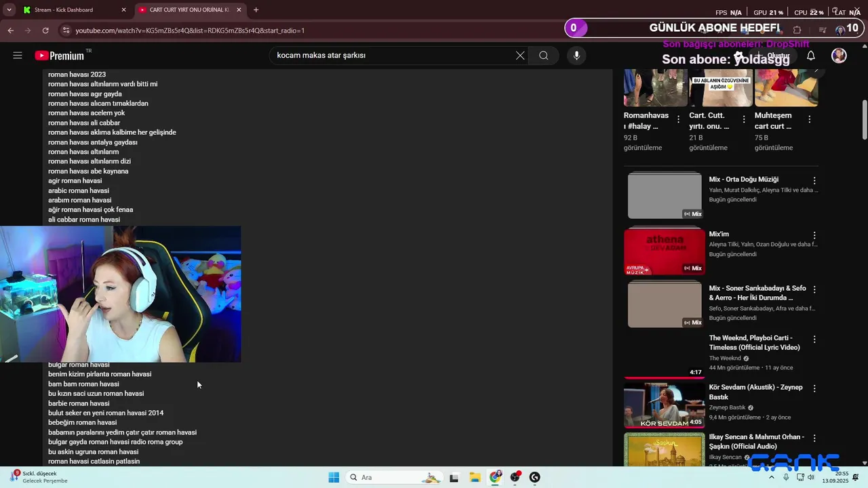Reload the page in the browser

pos(45,30)
